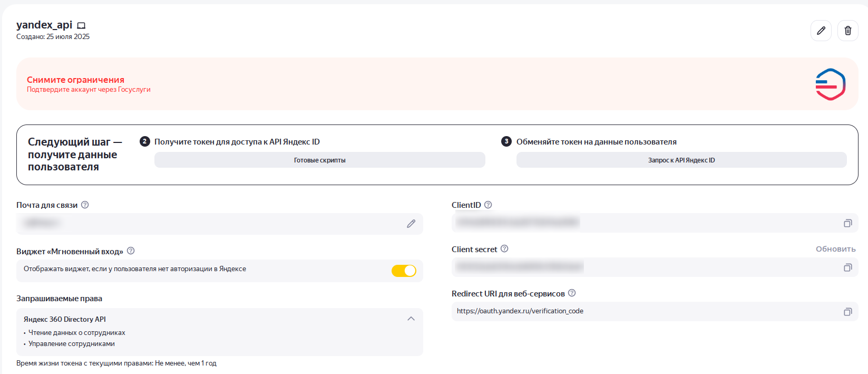Click the pencil icon to edit the application
Screen dimensions: 868x374
pos(821,31)
